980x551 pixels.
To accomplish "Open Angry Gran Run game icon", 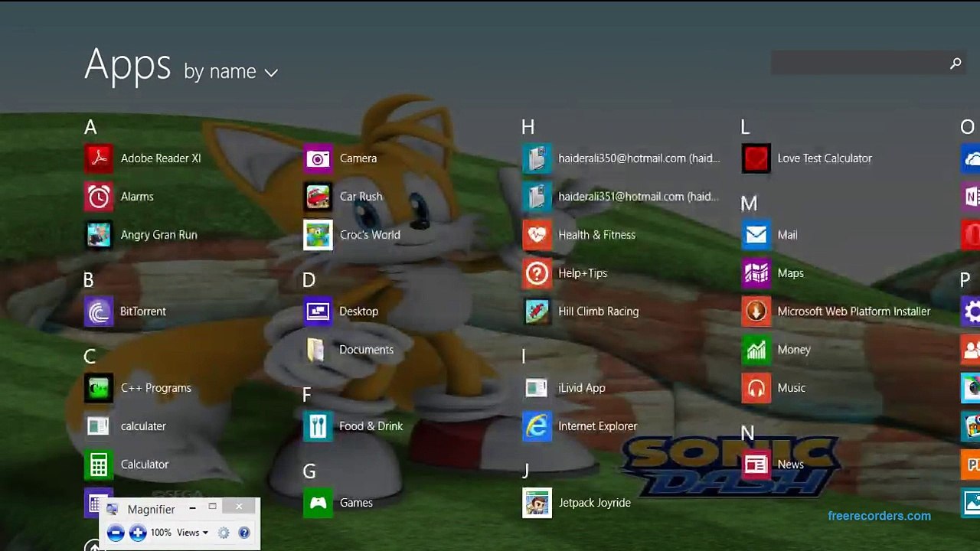I will pyautogui.click(x=99, y=235).
